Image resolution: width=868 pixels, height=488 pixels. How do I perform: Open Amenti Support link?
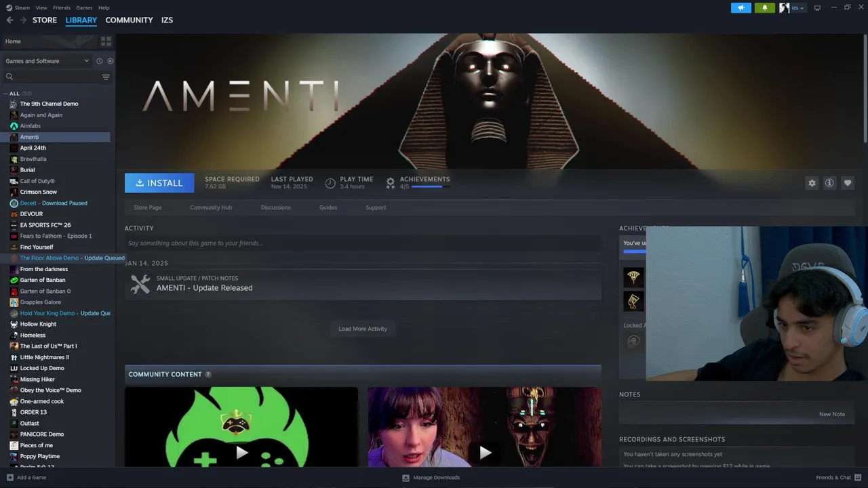point(376,207)
